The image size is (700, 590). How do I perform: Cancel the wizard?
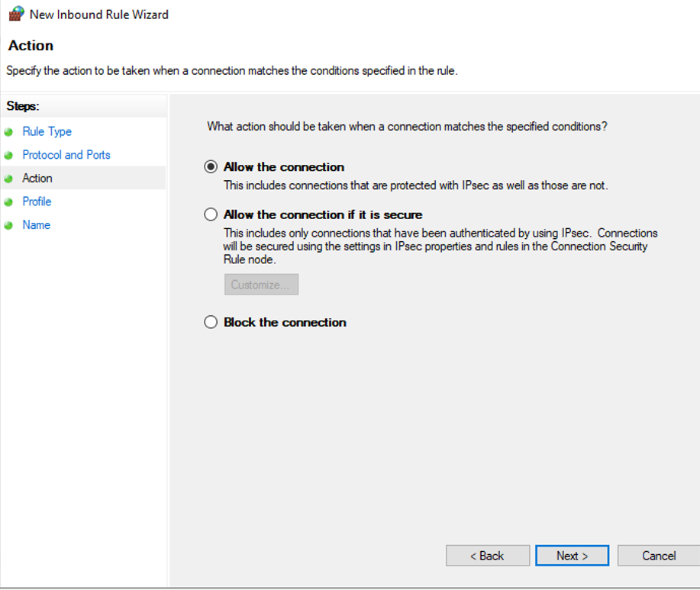click(659, 556)
